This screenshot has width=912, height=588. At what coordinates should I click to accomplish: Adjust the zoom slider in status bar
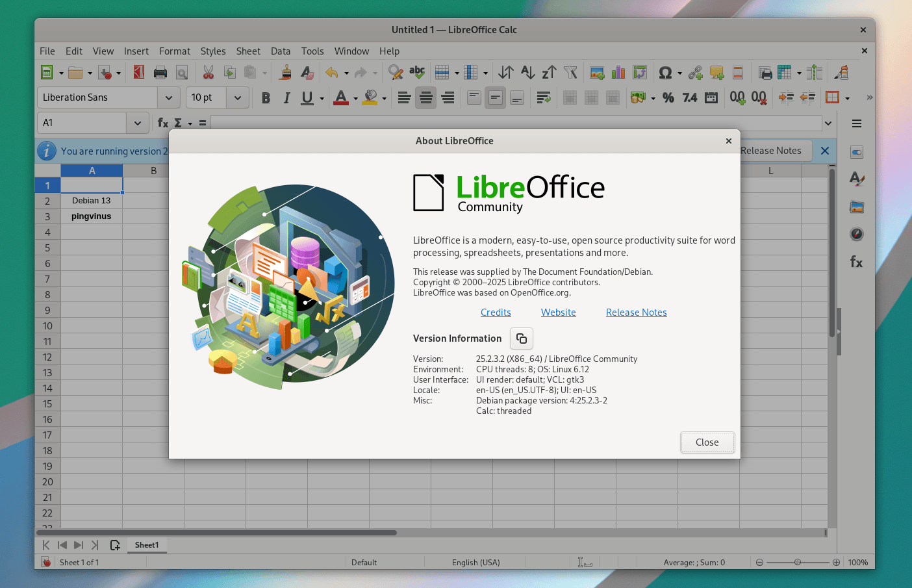pyautogui.click(x=798, y=563)
